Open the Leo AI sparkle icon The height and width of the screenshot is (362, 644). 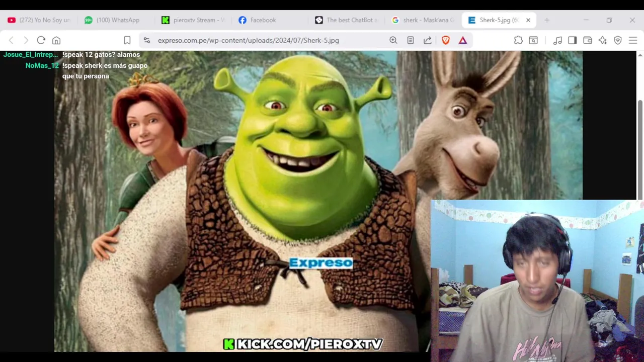tap(603, 40)
